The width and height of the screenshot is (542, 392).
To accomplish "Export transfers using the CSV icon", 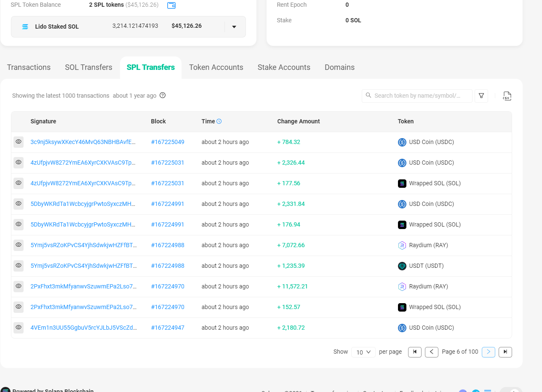I will [x=507, y=96].
